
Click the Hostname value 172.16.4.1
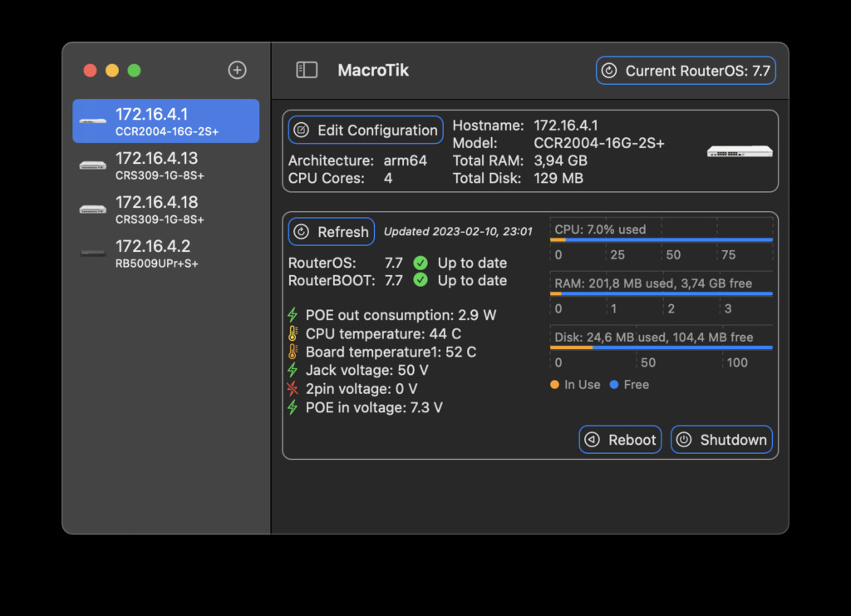565,126
